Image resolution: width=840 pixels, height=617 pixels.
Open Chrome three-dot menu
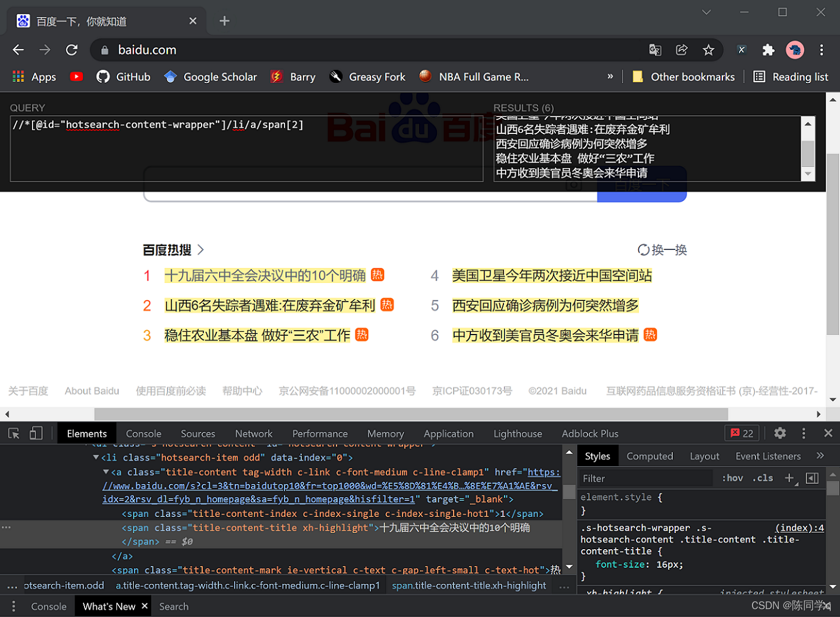822,50
